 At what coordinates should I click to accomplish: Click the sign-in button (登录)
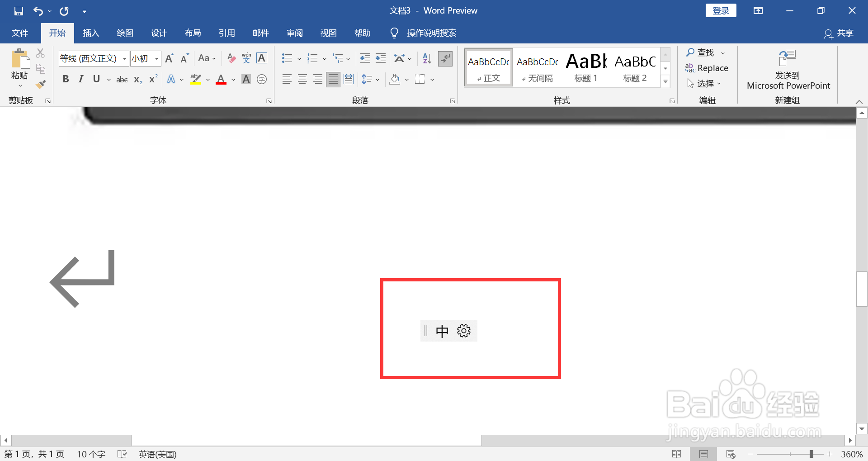click(721, 11)
